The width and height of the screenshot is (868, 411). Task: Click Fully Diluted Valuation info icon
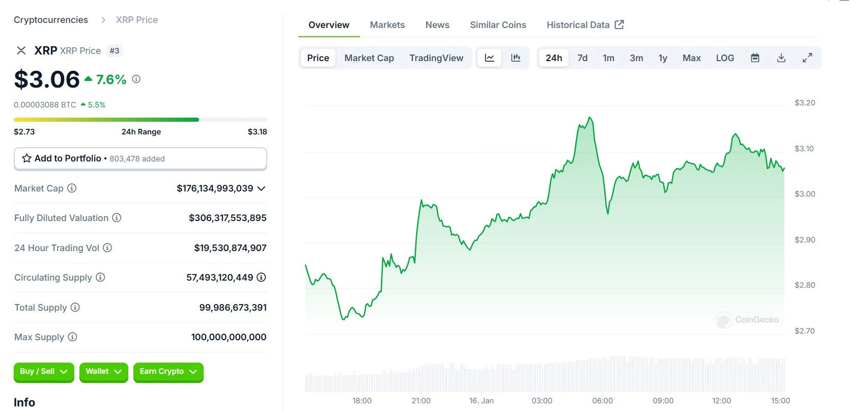tap(117, 218)
